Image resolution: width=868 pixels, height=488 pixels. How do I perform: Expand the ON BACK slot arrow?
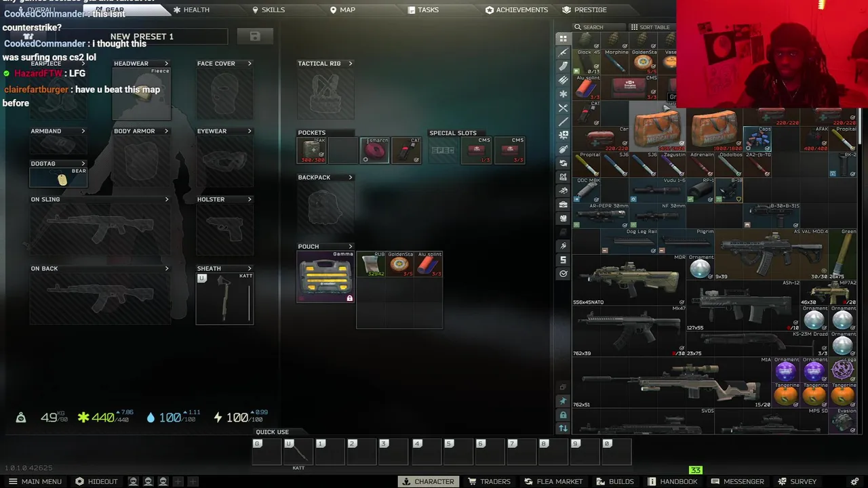166,268
